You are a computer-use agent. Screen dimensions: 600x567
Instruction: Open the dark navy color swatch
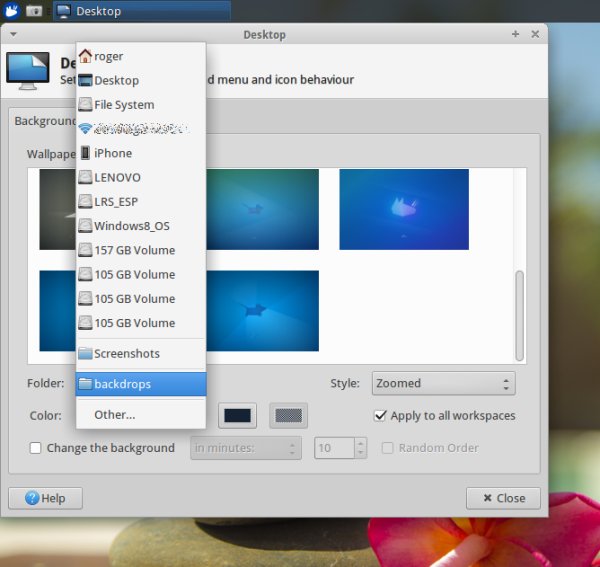237,415
